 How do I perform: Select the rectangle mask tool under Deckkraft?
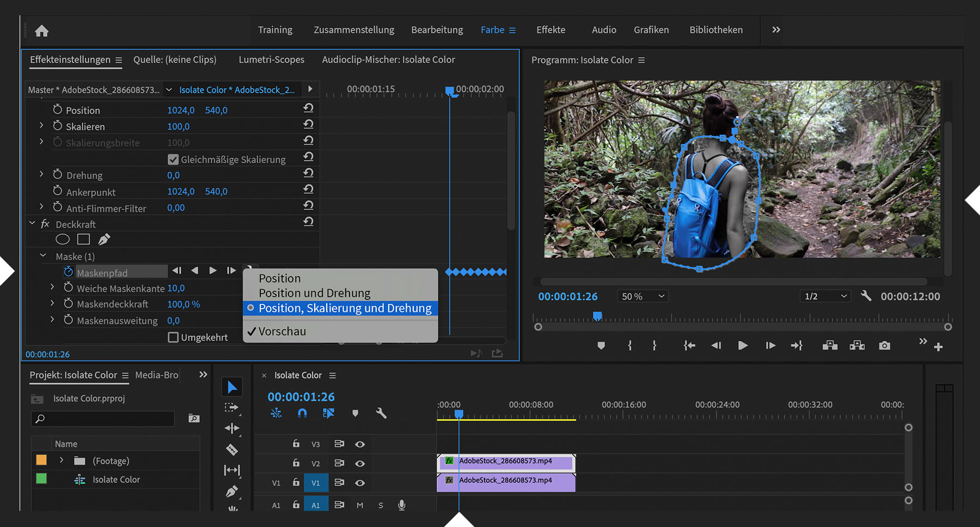point(83,239)
